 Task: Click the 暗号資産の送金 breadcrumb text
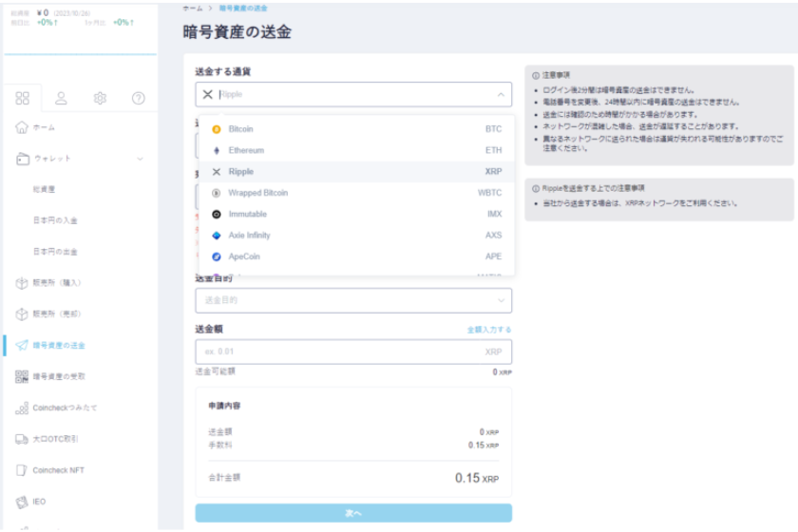tap(243, 9)
